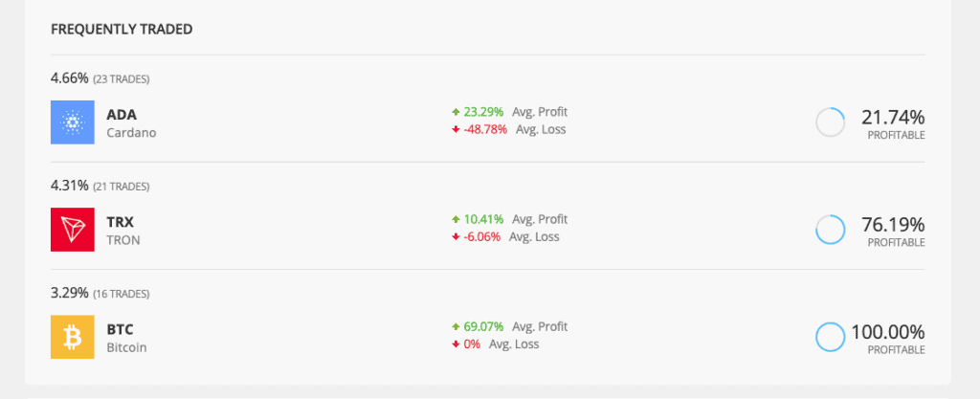Viewport: 980px width, 399px height.
Task: Click the Frequently Traded section heading
Action: tap(122, 30)
